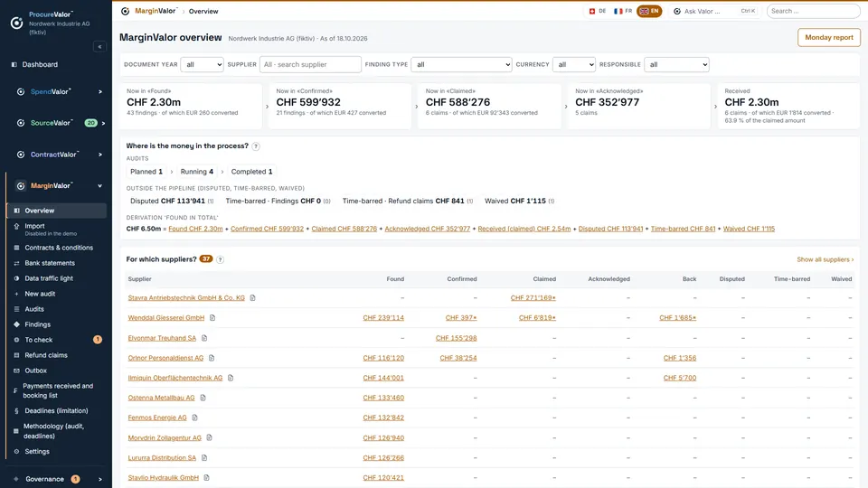Select the Completed 1 audits chip
This screenshot has height=488, width=868.
[x=252, y=172]
